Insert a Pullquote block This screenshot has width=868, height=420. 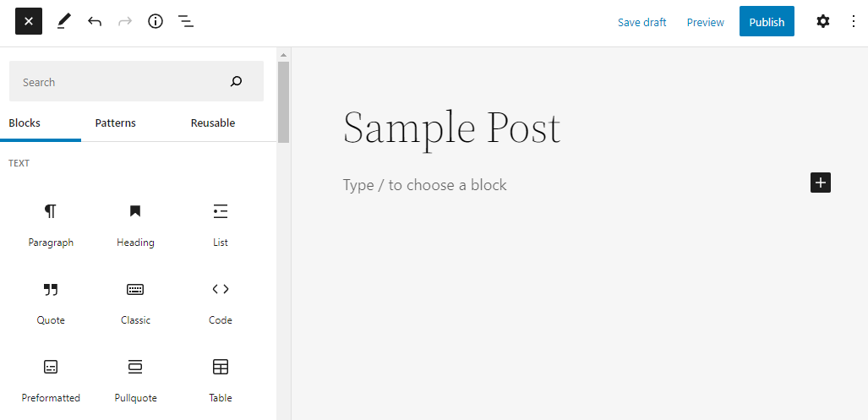pyautogui.click(x=135, y=379)
